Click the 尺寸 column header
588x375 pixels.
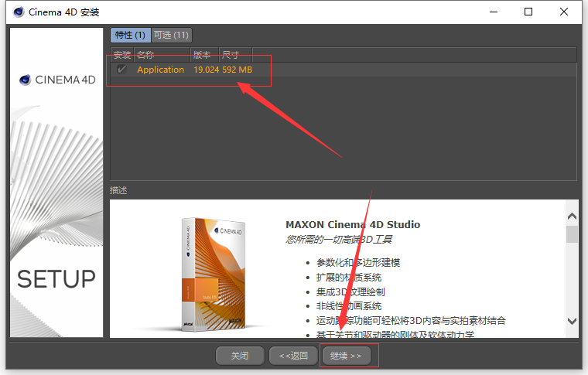(x=235, y=55)
